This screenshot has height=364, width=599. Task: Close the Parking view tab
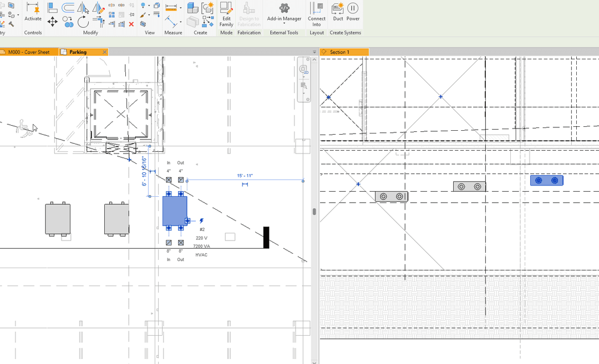(104, 52)
